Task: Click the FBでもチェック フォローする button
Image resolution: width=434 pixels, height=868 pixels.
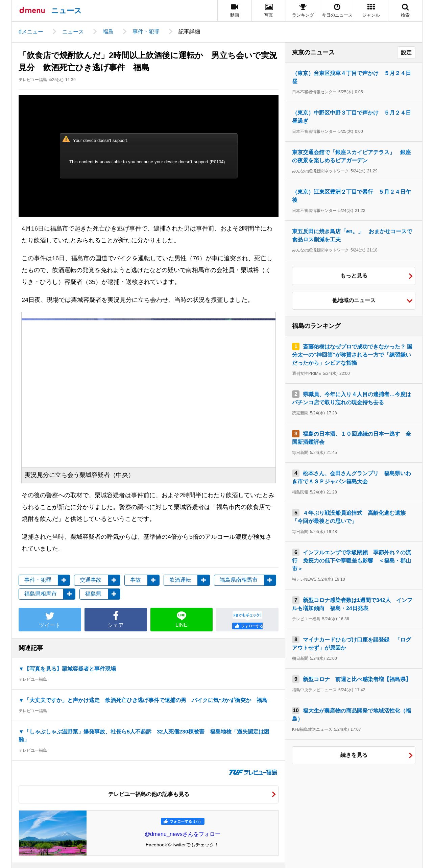Action: [x=247, y=626]
